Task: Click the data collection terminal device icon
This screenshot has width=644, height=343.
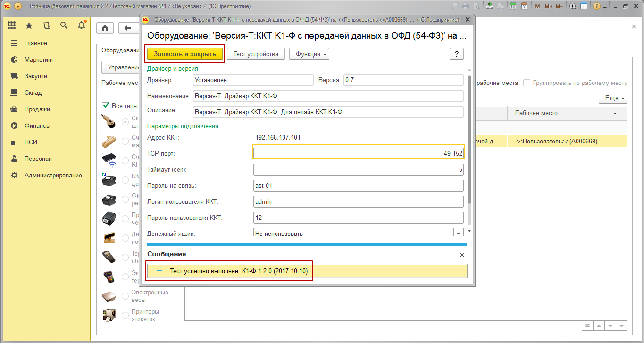Action: coord(109,257)
